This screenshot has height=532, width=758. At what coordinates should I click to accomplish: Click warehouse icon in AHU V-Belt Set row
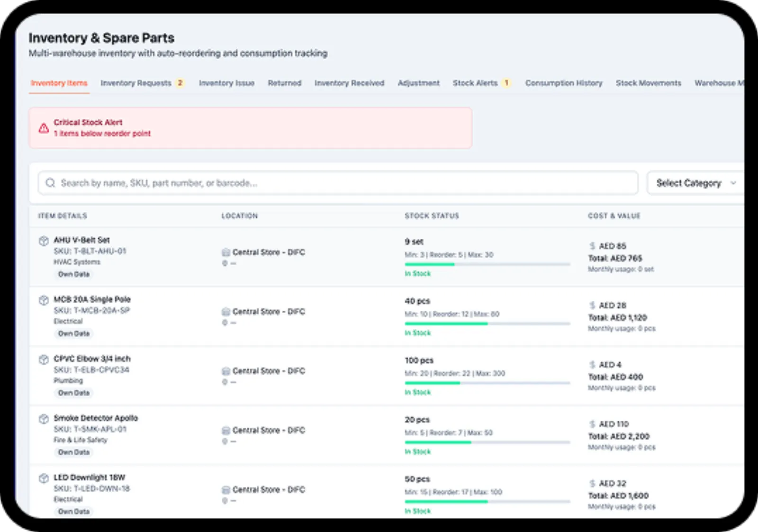point(226,252)
